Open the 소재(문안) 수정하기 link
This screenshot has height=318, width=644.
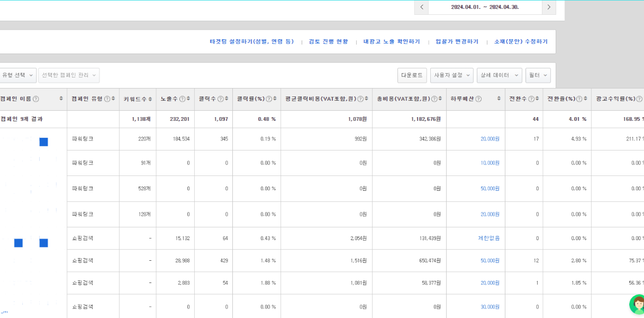click(521, 41)
